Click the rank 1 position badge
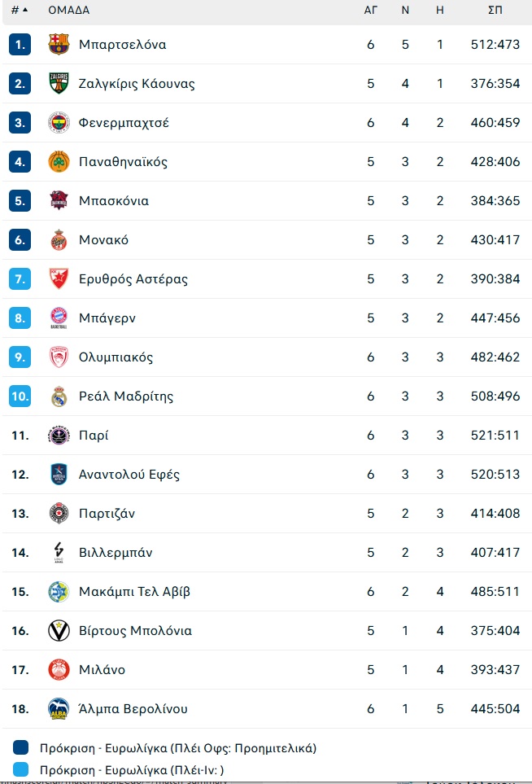The width and height of the screenshot is (532, 784). (x=20, y=45)
